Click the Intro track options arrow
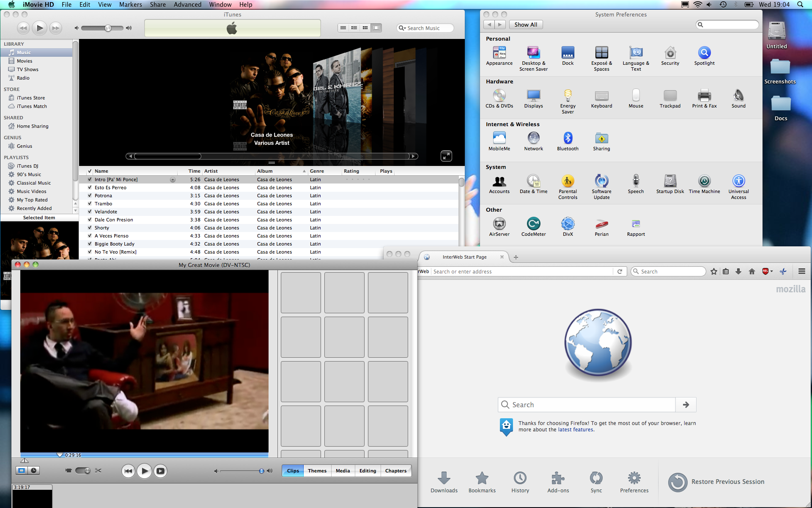 (173, 179)
